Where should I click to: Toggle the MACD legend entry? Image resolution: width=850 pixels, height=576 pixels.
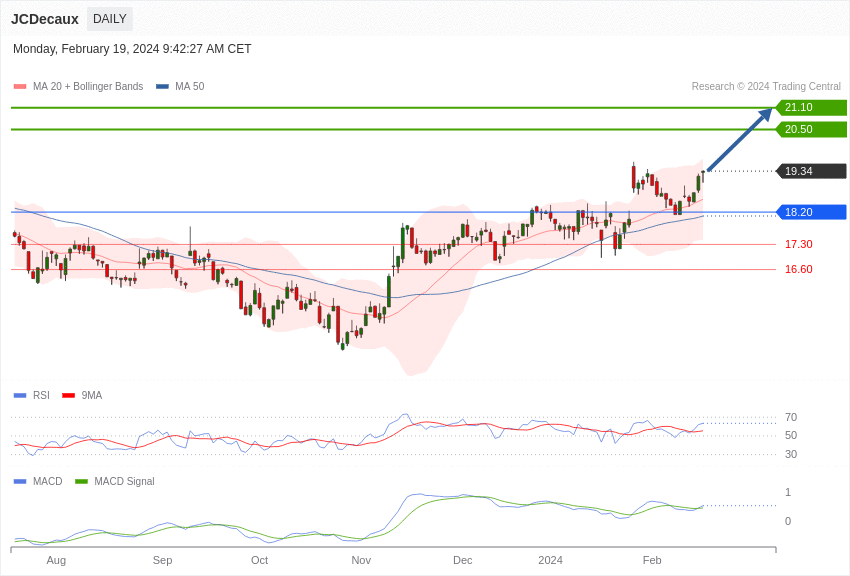tap(47, 482)
